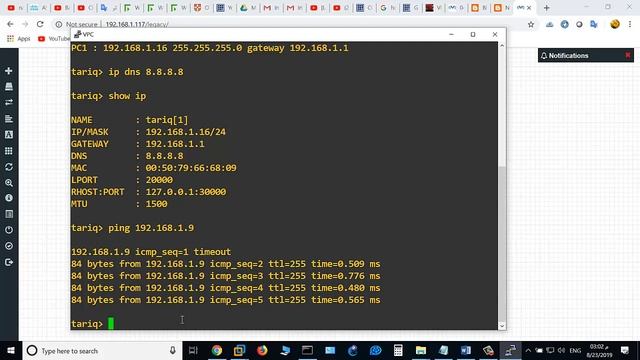The height and width of the screenshot is (360, 640).
Task: Open the Lab details icon in sidebar
Action: (x=9, y=214)
